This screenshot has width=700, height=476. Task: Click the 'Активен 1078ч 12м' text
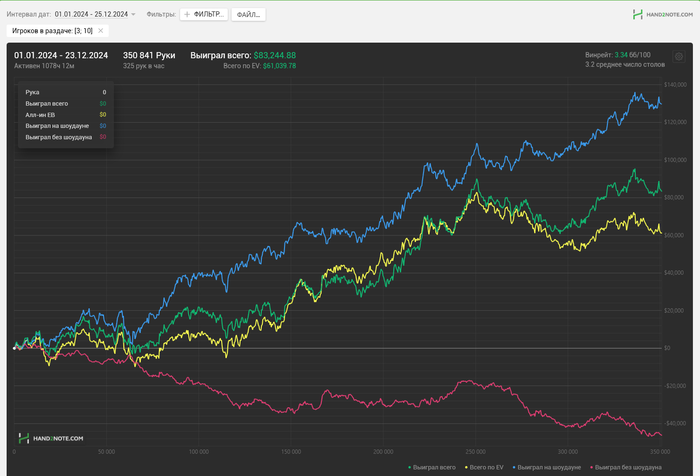coord(44,66)
